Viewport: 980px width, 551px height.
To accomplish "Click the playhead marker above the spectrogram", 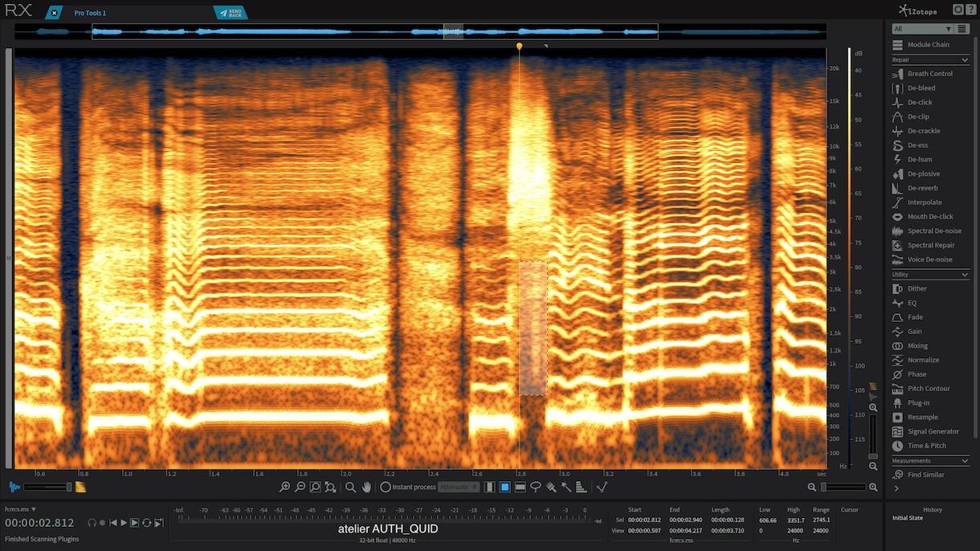I will [520, 47].
